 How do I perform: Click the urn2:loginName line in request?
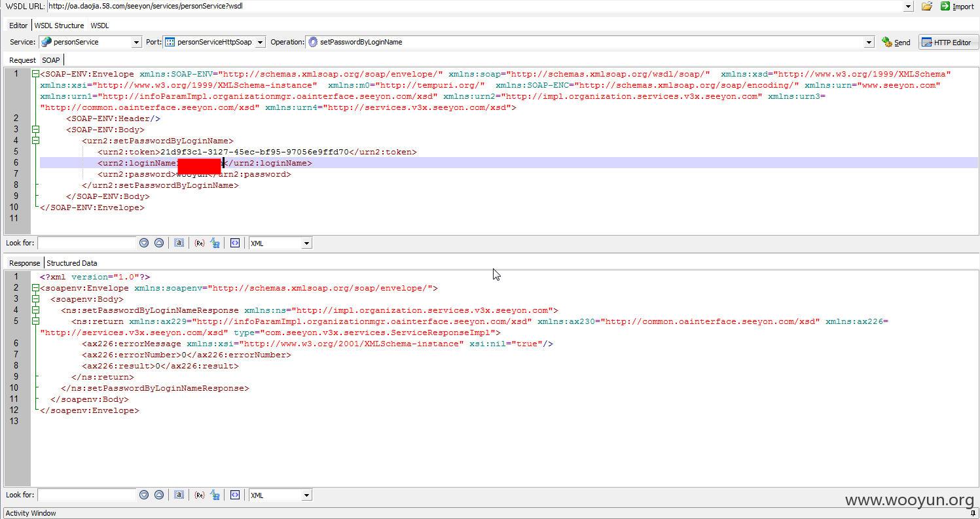pos(509,163)
